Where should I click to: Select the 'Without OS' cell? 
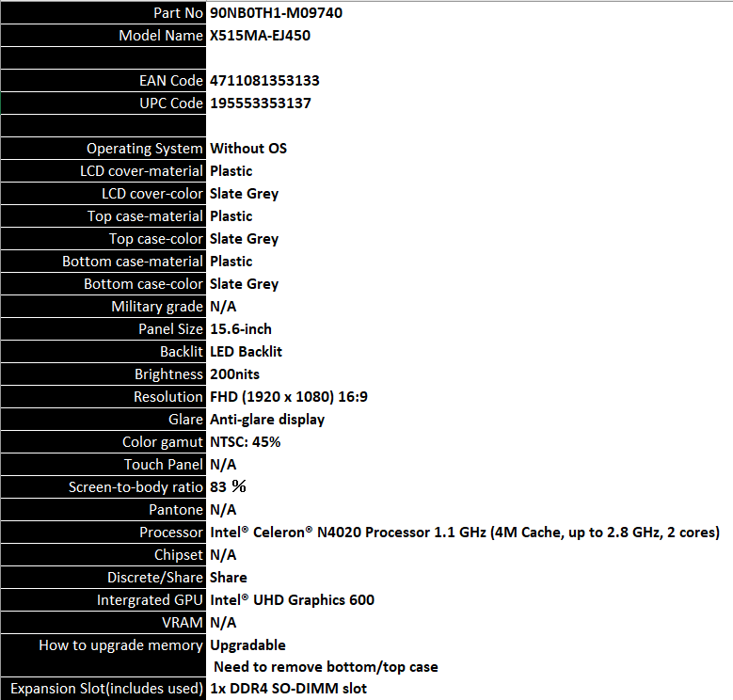[x=248, y=149]
